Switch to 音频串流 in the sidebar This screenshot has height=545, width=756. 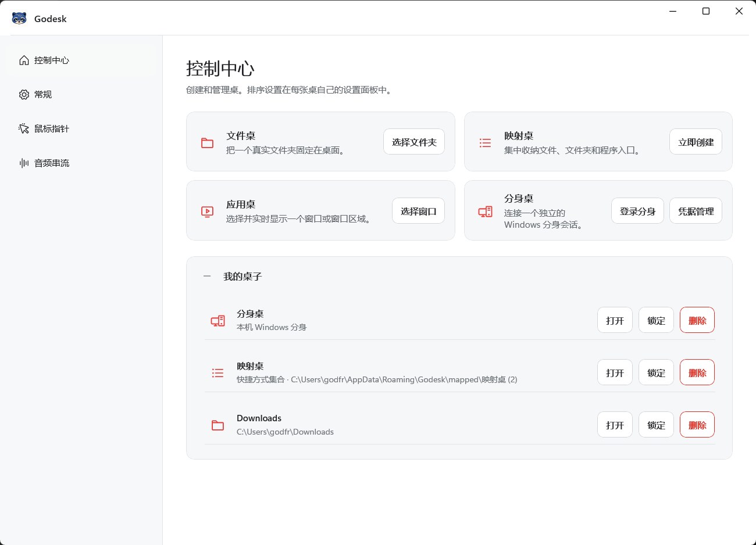click(81, 163)
